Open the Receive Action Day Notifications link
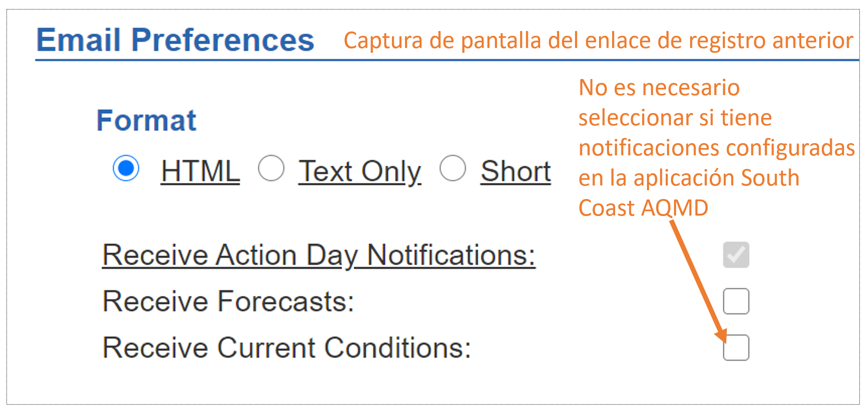 pyautogui.click(x=319, y=256)
